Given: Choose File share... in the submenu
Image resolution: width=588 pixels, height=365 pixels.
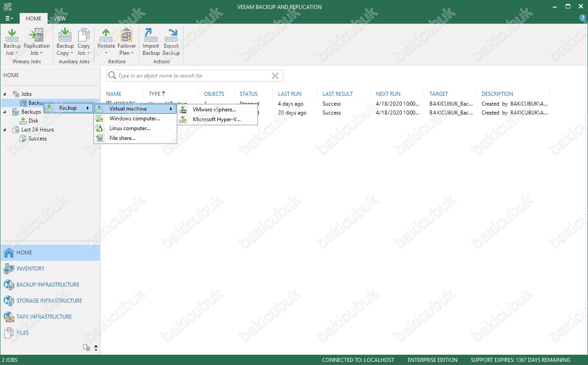Looking at the screenshot, I should click(x=135, y=138).
